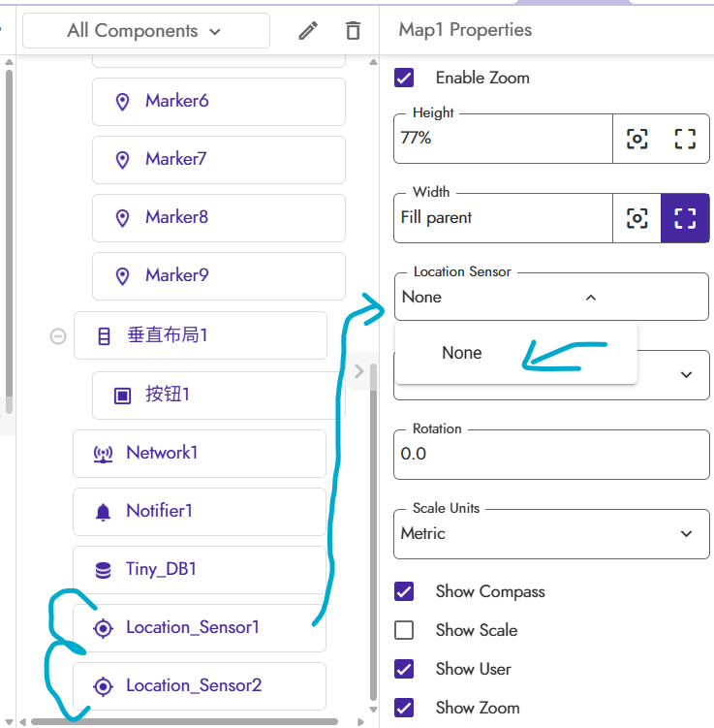Click Height fill parent icon
This screenshot has width=714, height=728.
pyautogui.click(x=685, y=139)
